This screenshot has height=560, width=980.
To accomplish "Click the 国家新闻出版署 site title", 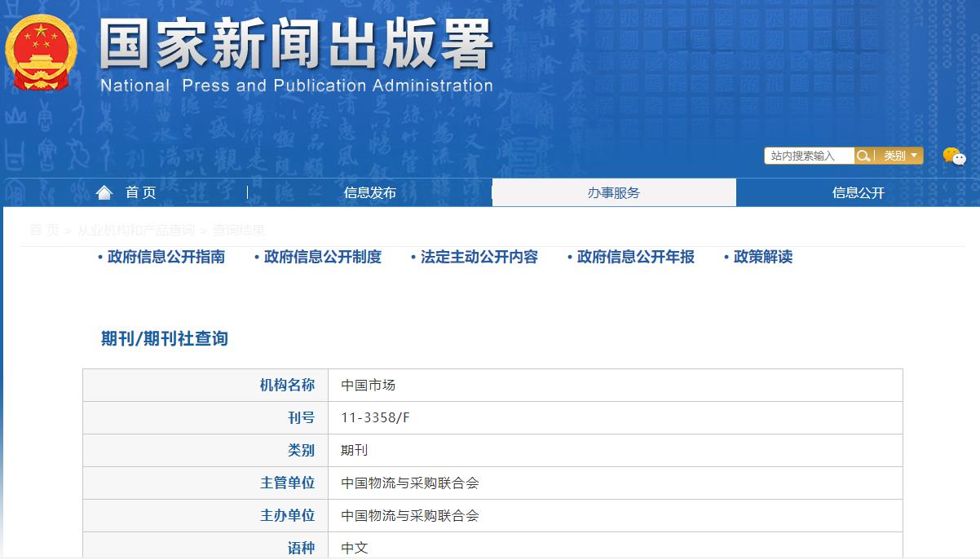I will (296, 45).
